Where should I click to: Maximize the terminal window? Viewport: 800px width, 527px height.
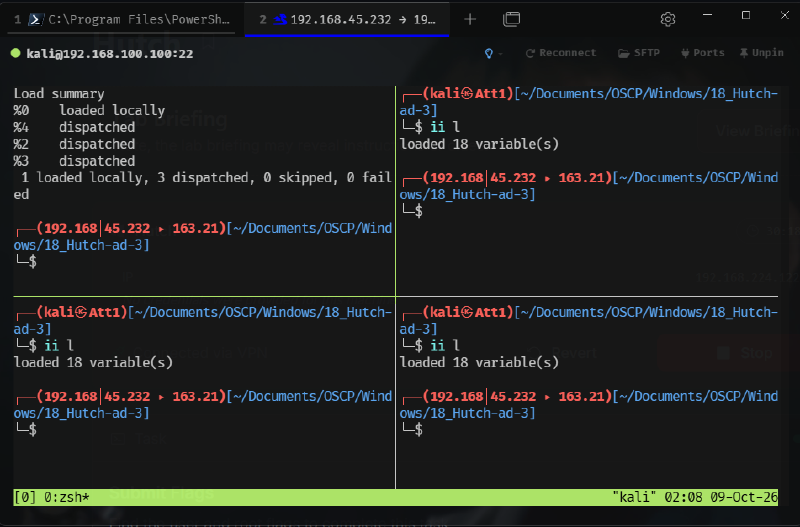pyautogui.click(x=745, y=15)
